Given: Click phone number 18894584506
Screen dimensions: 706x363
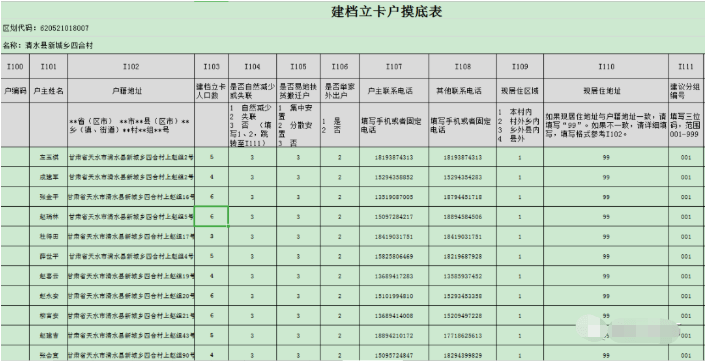Looking at the screenshot, I should [463, 217].
